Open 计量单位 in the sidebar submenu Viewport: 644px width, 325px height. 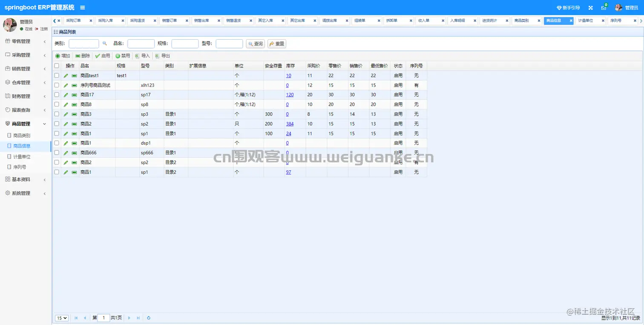[x=22, y=157]
